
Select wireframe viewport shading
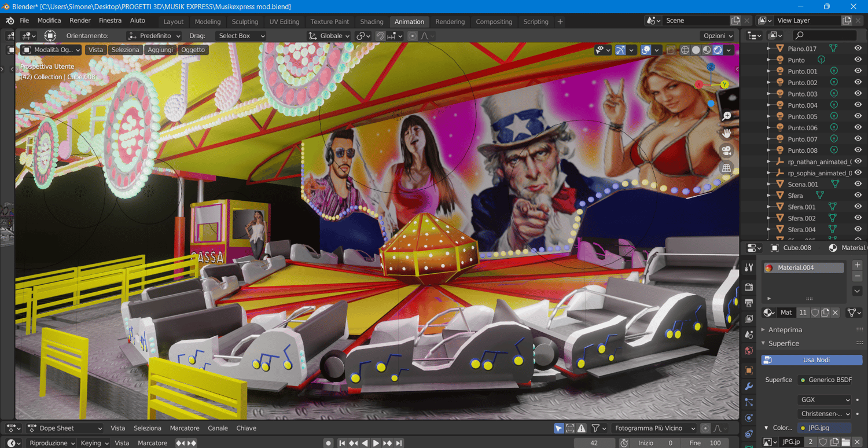click(x=685, y=50)
